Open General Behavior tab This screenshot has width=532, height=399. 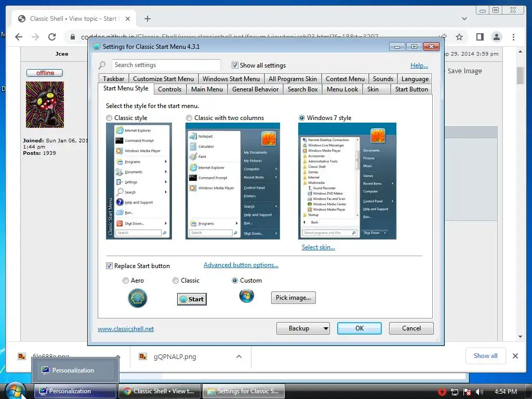[x=256, y=89]
